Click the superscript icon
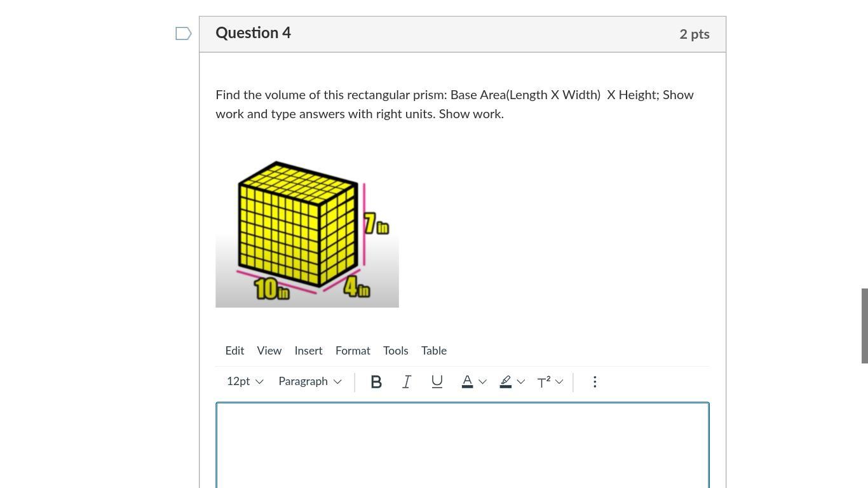The height and width of the screenshot is (488, 868). point(544,382)
